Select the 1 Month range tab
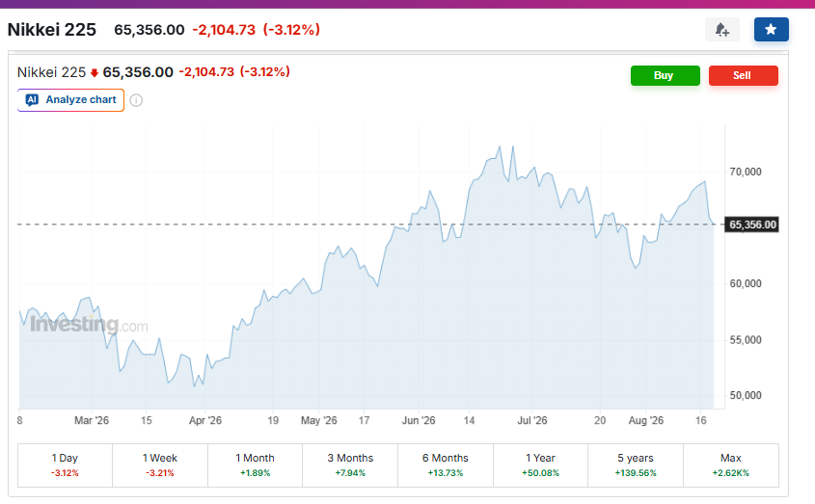Viewport: 815px width, 504px height. tap(256, 465)
